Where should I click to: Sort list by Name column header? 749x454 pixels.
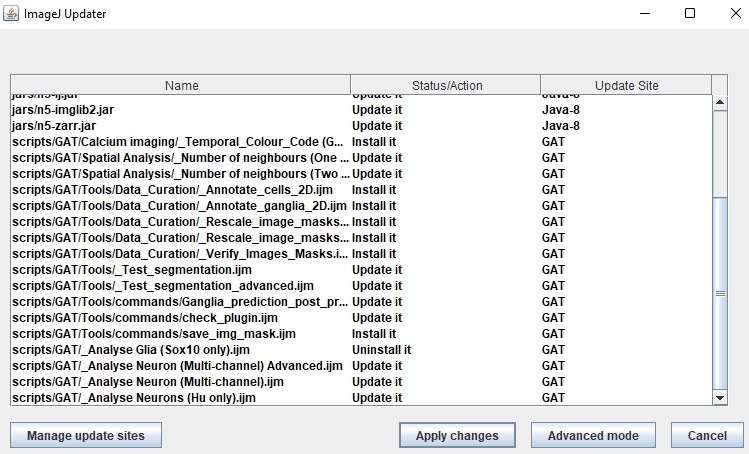[x=181, y=86]
